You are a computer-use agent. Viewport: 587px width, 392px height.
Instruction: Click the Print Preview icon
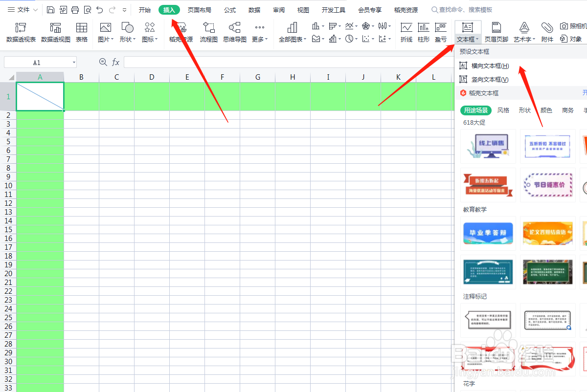click(87, 10)
